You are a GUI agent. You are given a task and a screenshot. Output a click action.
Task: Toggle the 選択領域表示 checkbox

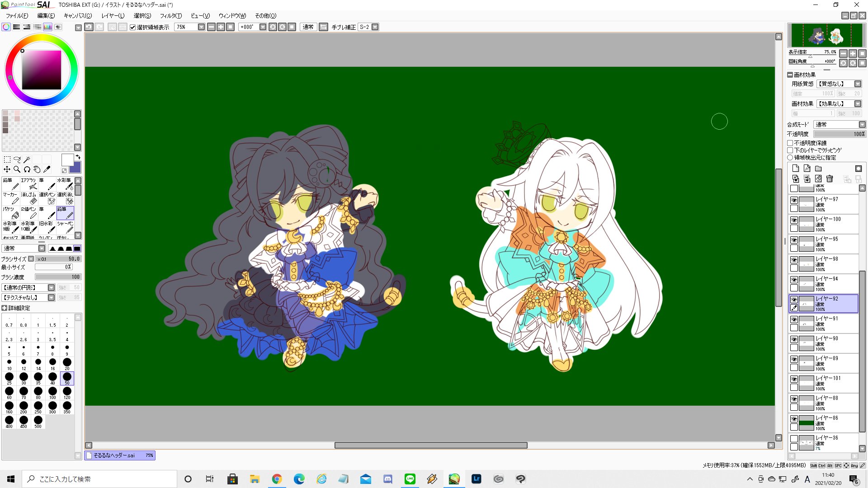pyautogui.click(x=133, y=27)
